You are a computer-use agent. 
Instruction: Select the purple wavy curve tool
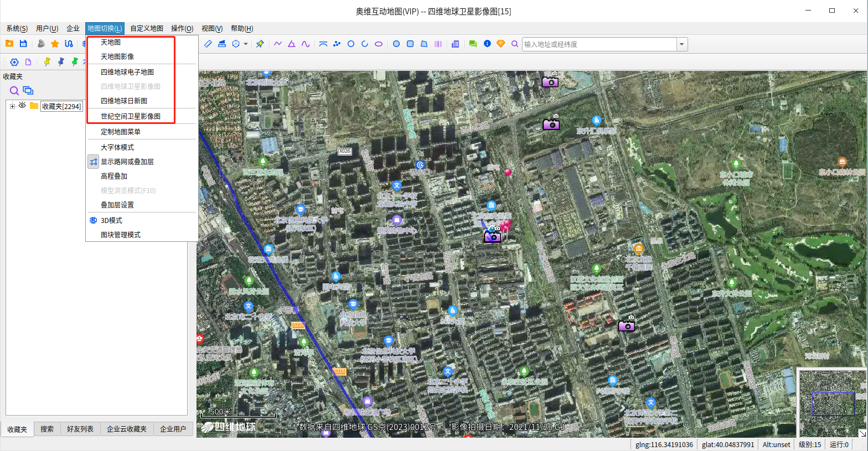pyautogui.click(x=306, y=44)
